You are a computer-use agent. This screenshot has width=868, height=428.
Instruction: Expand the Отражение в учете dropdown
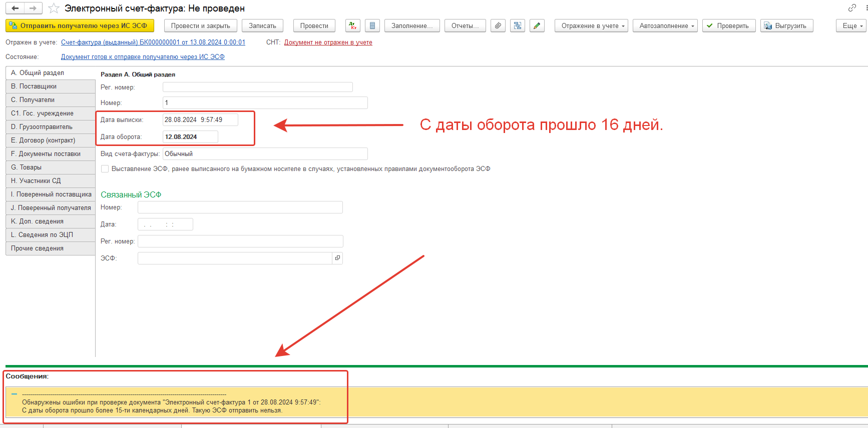(x=591, y=25)
